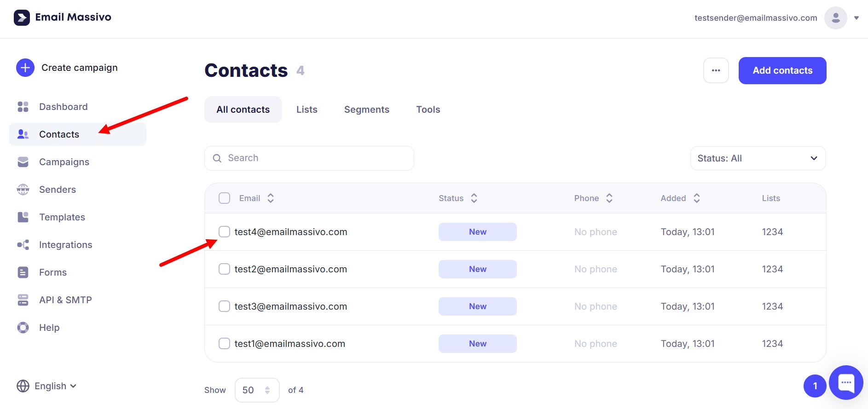
Task: Click the Integrations icon in sidebar
Action: pyautogui.click(x=23, y=245)
